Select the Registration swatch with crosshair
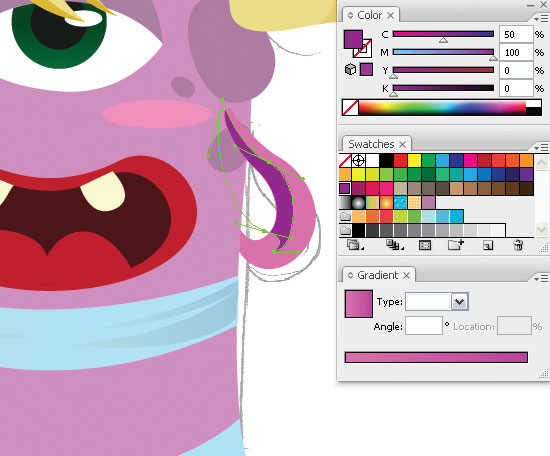The image size is (550, 456). (x=358, y=161)
